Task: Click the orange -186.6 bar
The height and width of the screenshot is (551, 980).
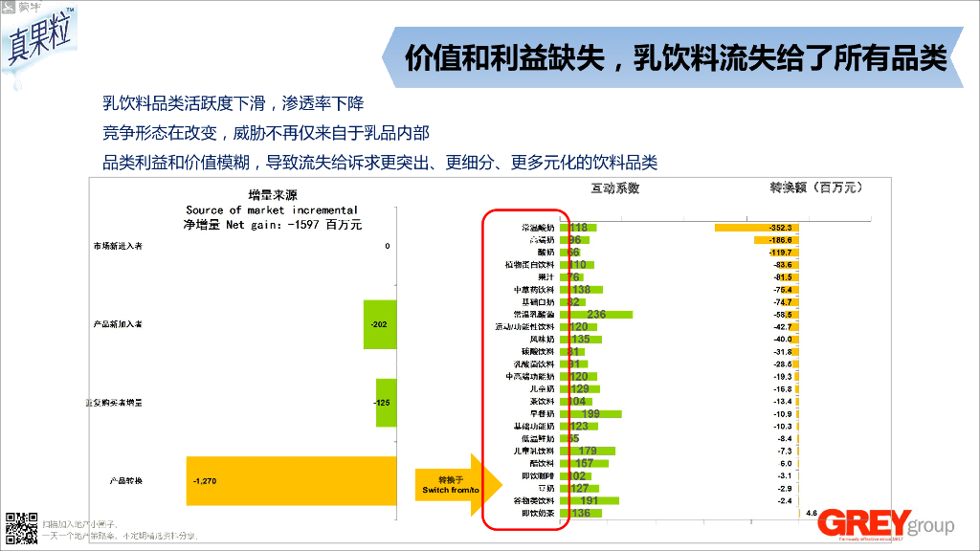Action: point(776,240)
